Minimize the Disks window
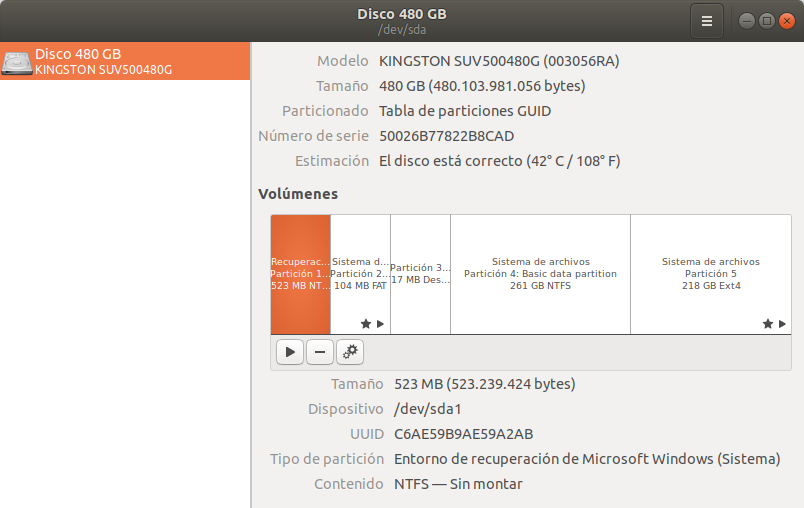 (747, 21)
